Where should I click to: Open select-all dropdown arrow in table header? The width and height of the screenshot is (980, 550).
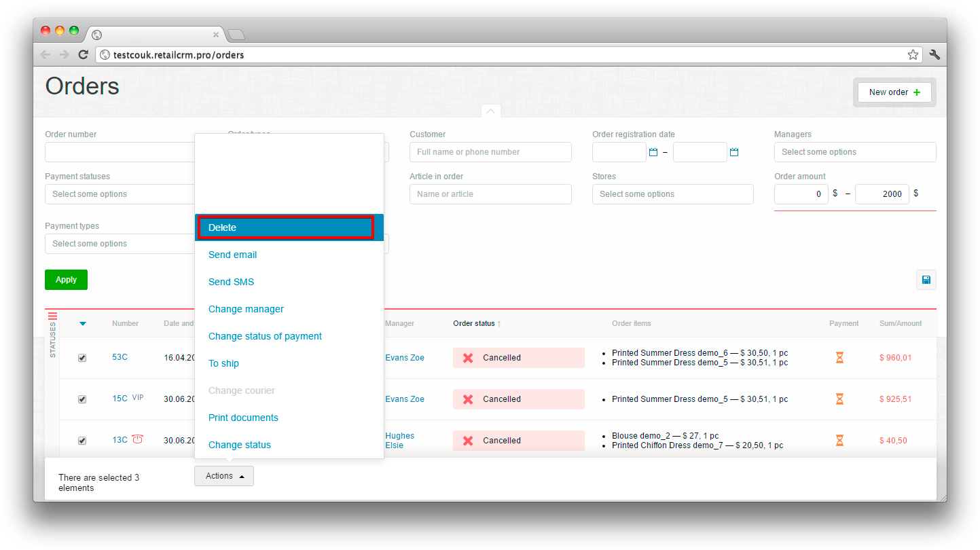tap(83, 324)
